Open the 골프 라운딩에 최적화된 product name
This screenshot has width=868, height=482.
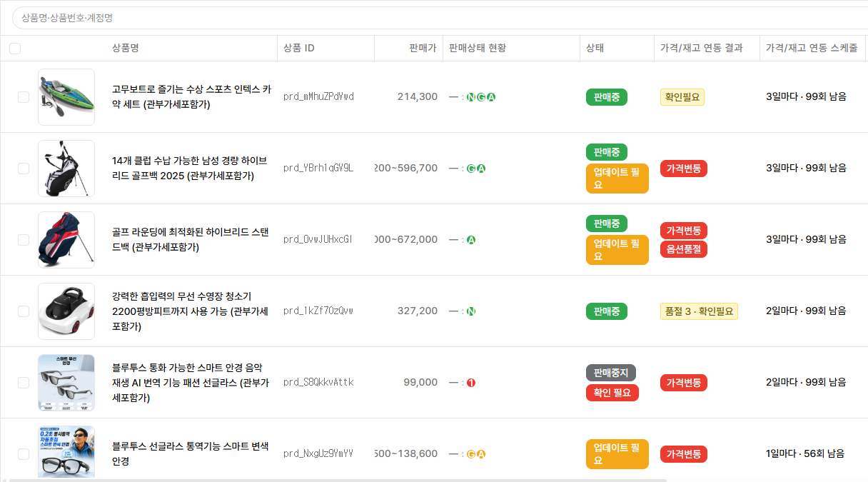coord(191,240)
